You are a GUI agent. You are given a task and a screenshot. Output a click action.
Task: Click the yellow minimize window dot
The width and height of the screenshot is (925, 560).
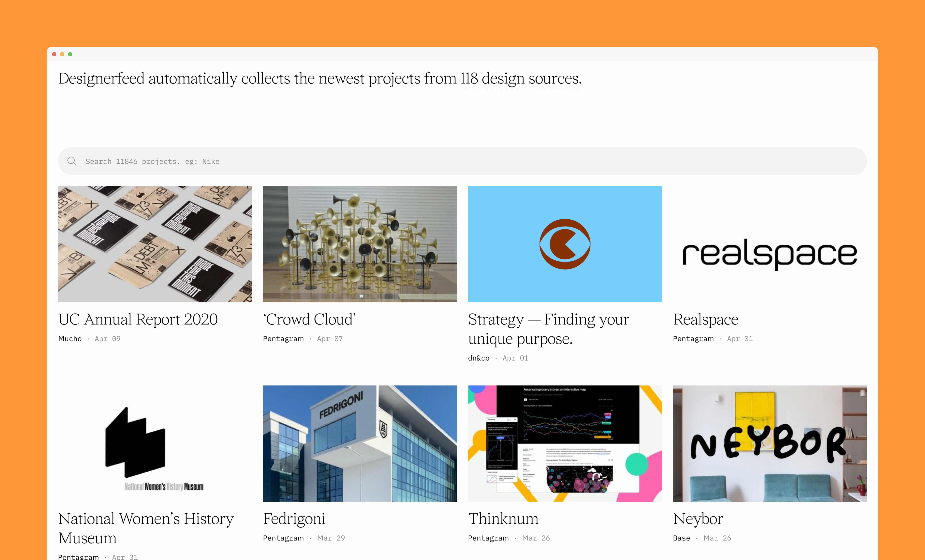(x=62, y=54)
